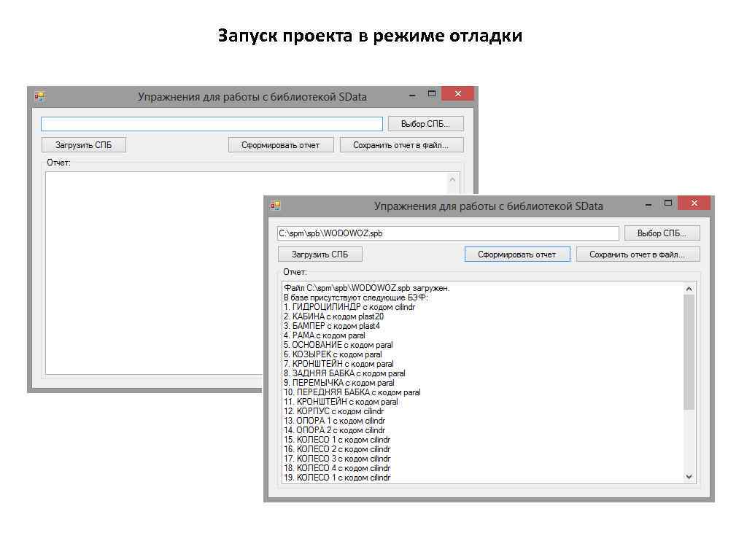Click the SData application icon in the front window's title bar
The height and width of the screenshot is (560, 747).
point(275,206)
